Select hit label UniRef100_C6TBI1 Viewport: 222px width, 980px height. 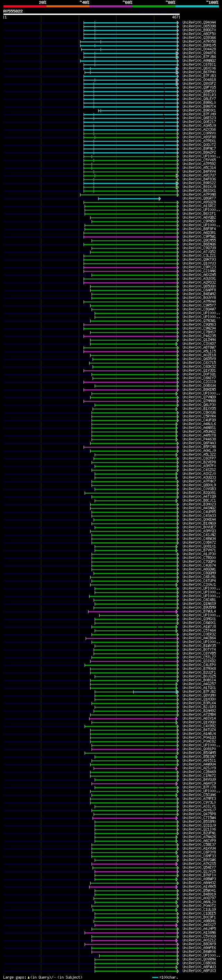pyautogui.click(x=199, y=65)
